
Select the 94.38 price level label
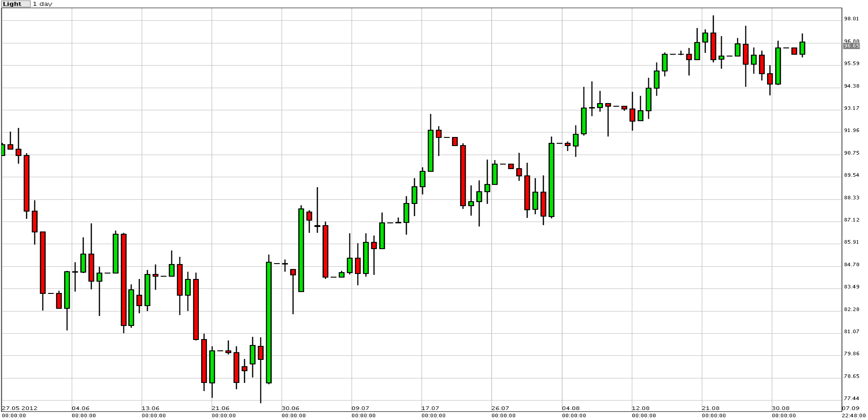pyautogui.click(x=851, y=86)
